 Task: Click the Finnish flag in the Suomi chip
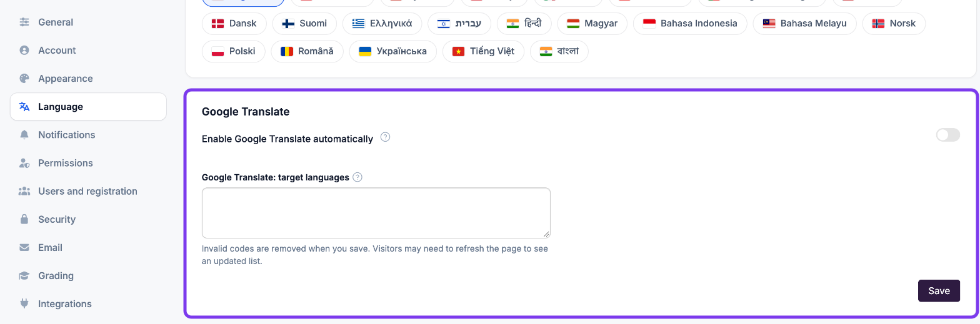point(288,24)
